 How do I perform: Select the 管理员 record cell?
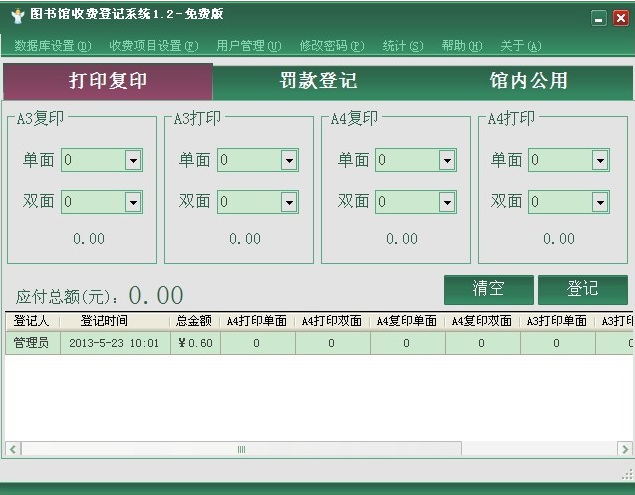point(32,343)
